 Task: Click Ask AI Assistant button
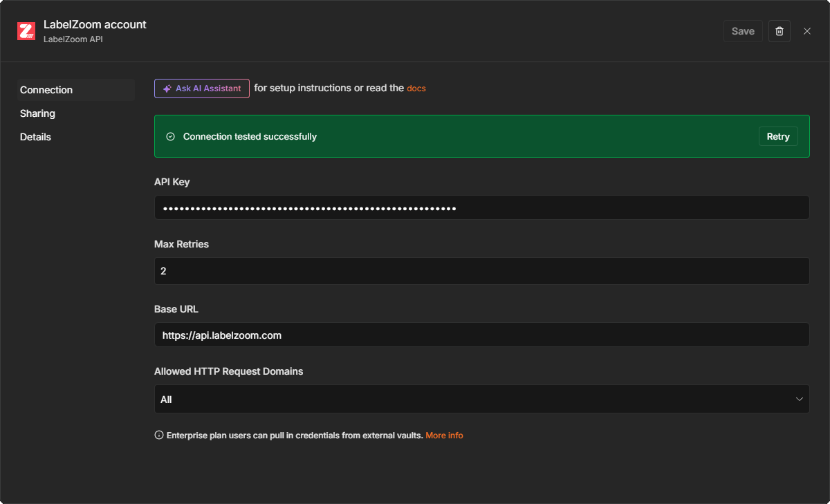[x=202, y=88]
